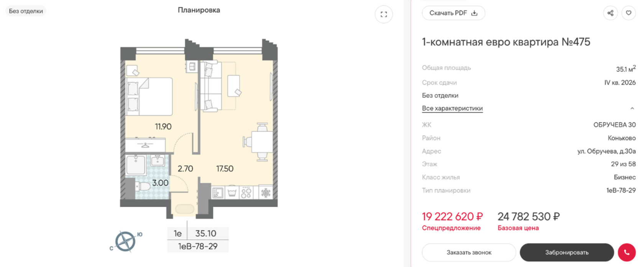Click the download icon in Скачать PDF
The width and height of the screenshot is (644, 267).
click(x=474, y=13)
